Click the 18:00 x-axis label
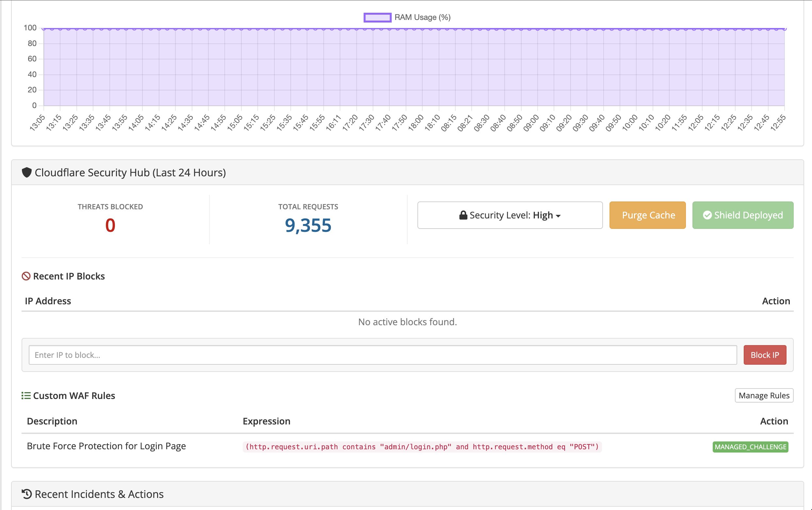Viewport: 812px width, 510px height. tap(416, 123)
